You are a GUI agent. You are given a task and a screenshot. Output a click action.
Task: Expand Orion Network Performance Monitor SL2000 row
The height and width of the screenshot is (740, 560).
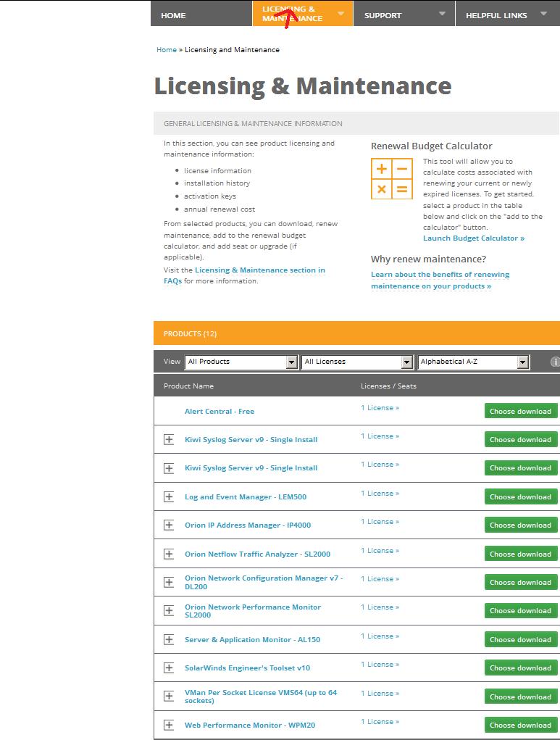[x=168, y=610]
